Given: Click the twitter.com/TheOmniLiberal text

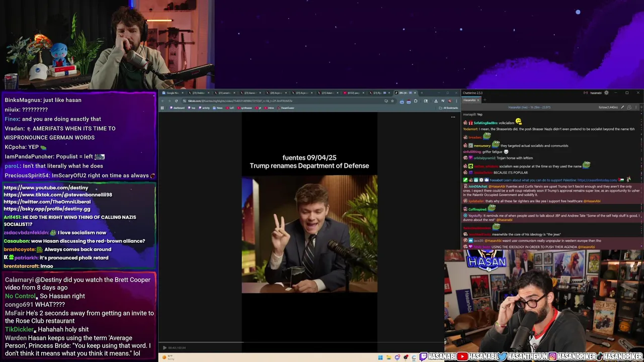Looking at the screenshot, I should (x=47, y=202).
